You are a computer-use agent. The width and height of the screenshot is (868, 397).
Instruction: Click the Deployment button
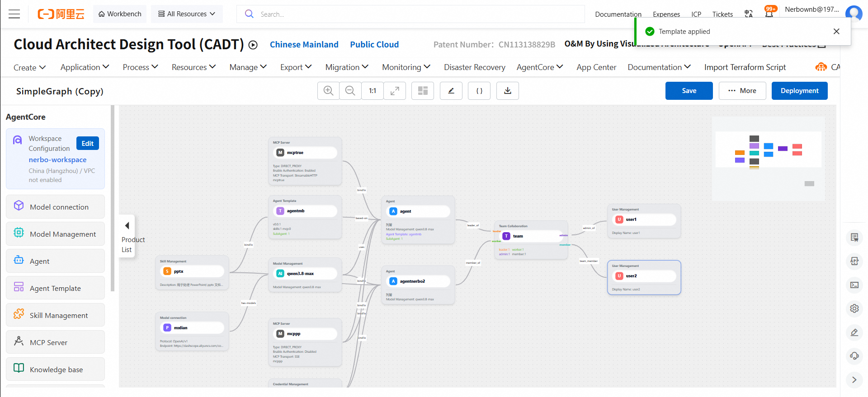click(799, 91)
